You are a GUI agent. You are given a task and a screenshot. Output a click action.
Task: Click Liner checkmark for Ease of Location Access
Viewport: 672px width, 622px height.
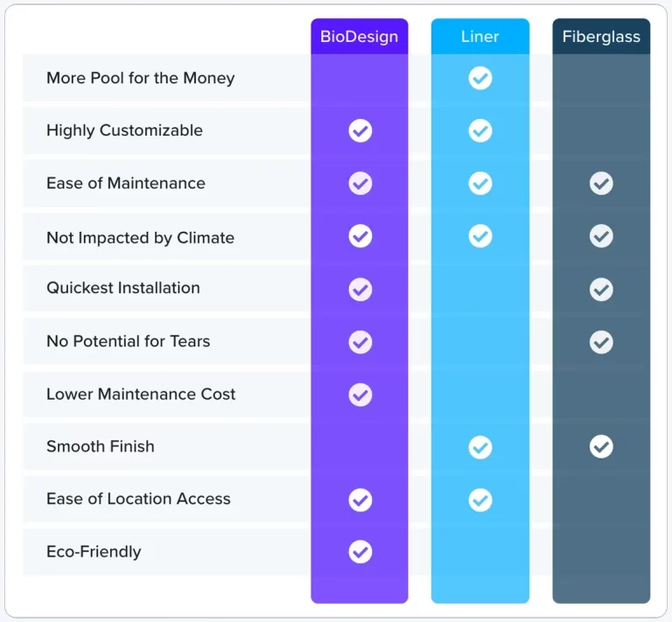[480, 500]
